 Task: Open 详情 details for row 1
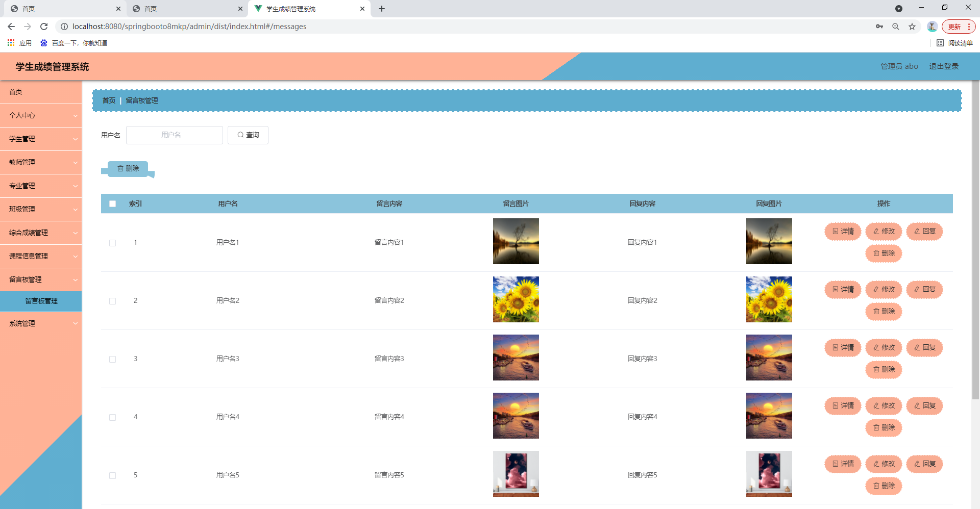pos(843,232)
